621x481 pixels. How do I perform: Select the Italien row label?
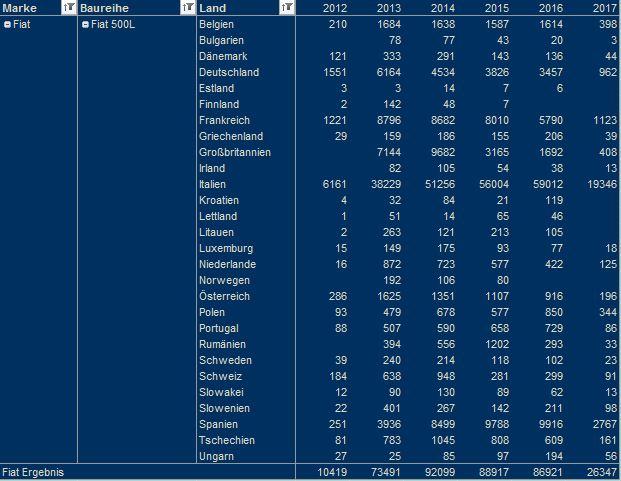pos(212,184)
